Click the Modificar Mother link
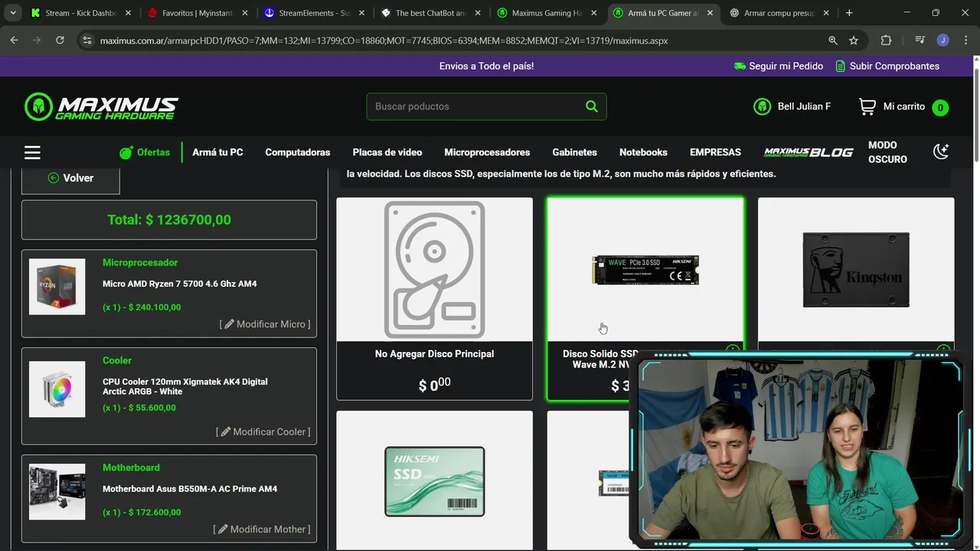The height and width of the screenshot is (551, 980). coord(262,530)
